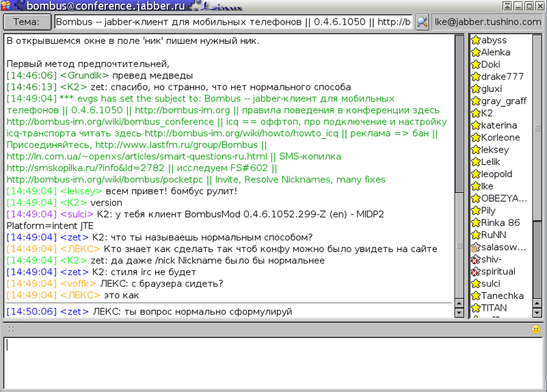Select user leksey in the roster
547x392 pixels.
coord(494,150)
